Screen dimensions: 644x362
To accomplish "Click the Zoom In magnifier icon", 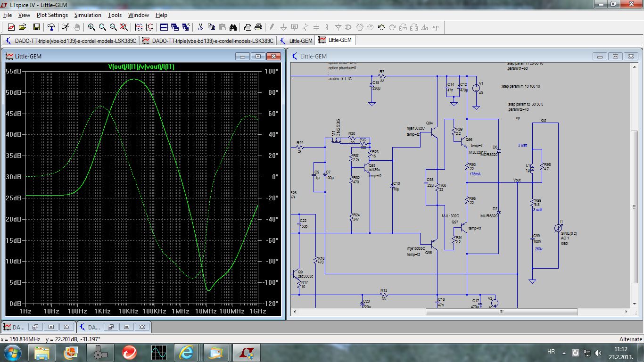I will 91,27.
